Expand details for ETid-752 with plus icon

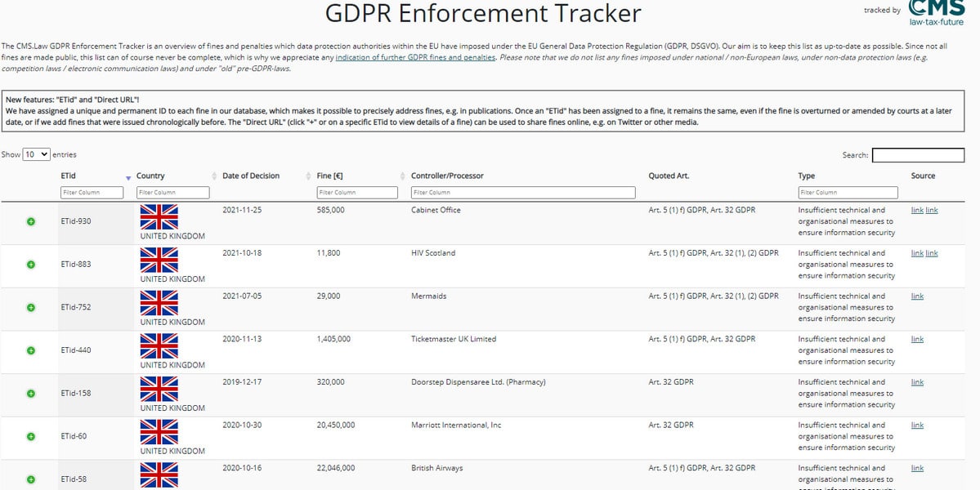click(30, 308)
